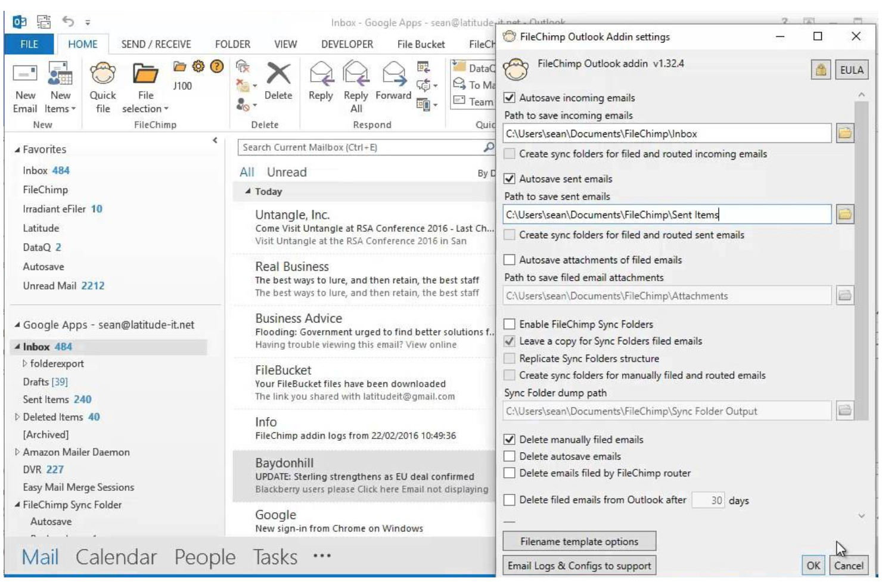Collapse the Google Apps account tree
The image size is (882, 588).
[x=17, y=325]
